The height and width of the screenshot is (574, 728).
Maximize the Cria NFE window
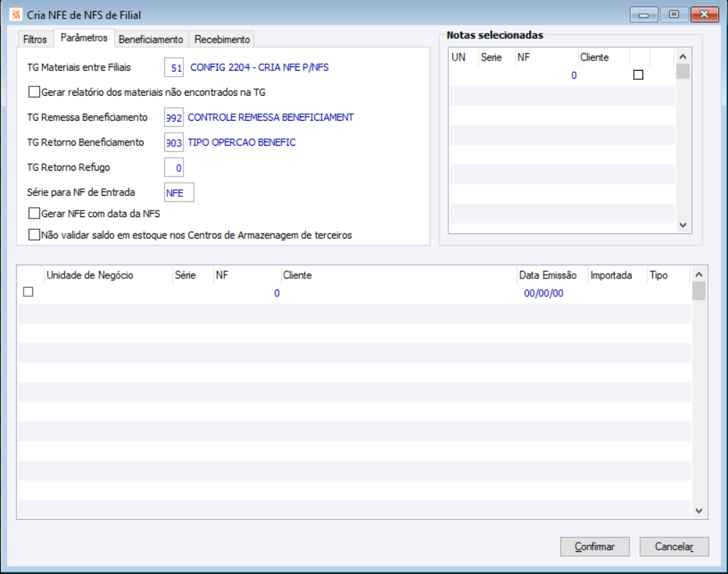point(674,15)
